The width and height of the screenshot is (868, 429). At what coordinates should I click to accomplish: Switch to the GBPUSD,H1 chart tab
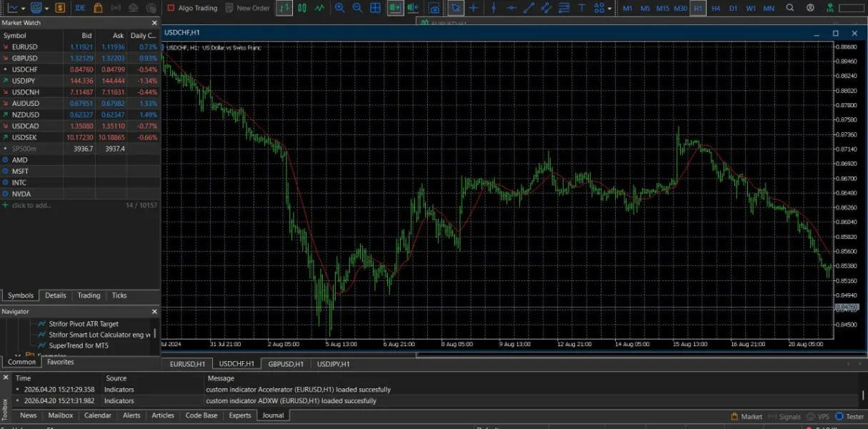tap(285, 364)
